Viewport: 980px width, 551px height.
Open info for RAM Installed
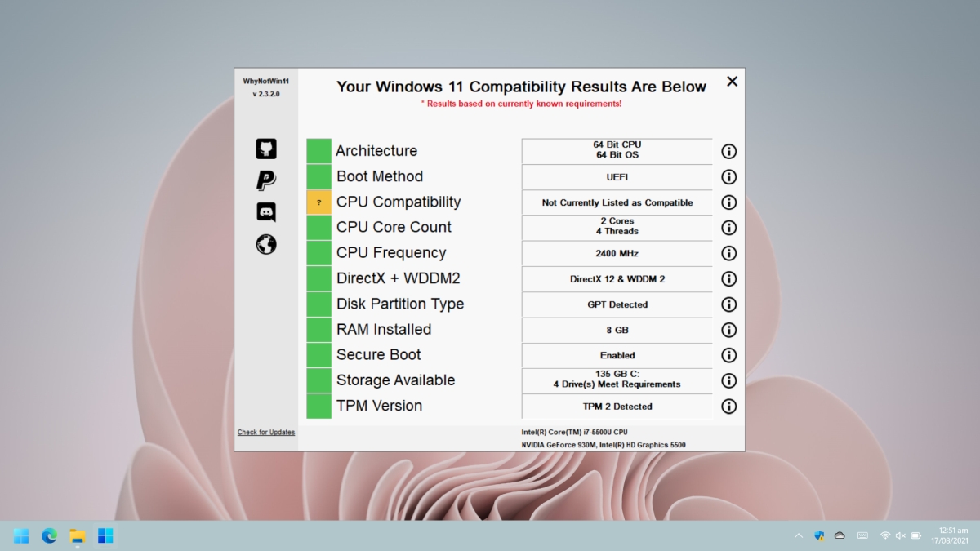(728, 330)
